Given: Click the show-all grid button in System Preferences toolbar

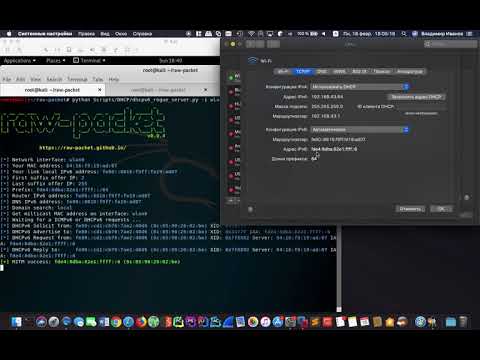Looking at the screenshot, I should pos(273,44).
